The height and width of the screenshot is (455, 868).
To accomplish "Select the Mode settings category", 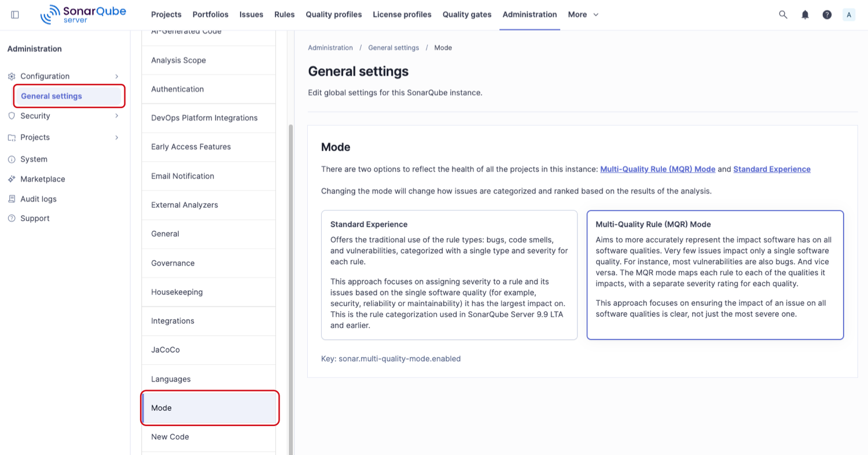I will pos(209,408).
